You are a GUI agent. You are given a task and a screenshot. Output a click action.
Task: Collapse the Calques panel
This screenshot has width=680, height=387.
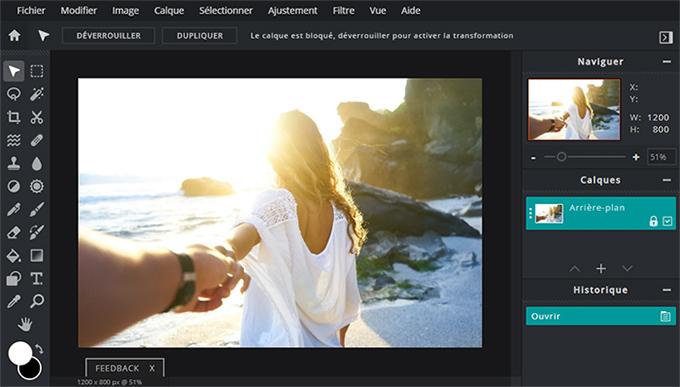[667, 180]
